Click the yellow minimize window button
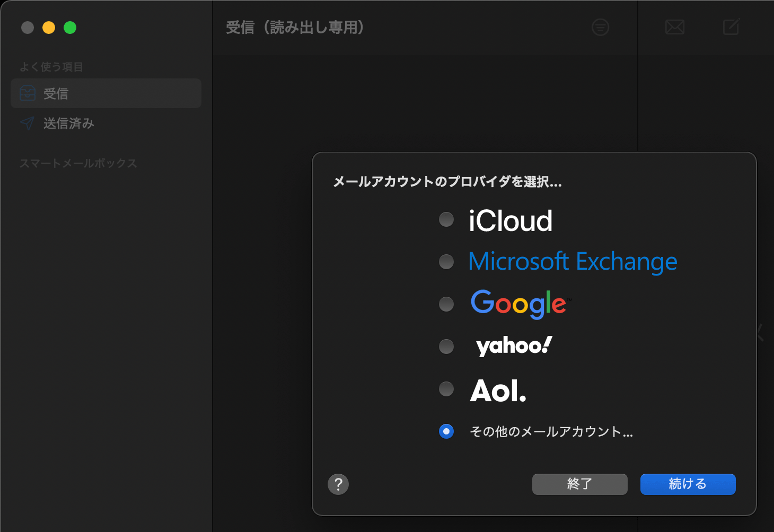This screenshot has width=774, height=532. pos(49,28)
